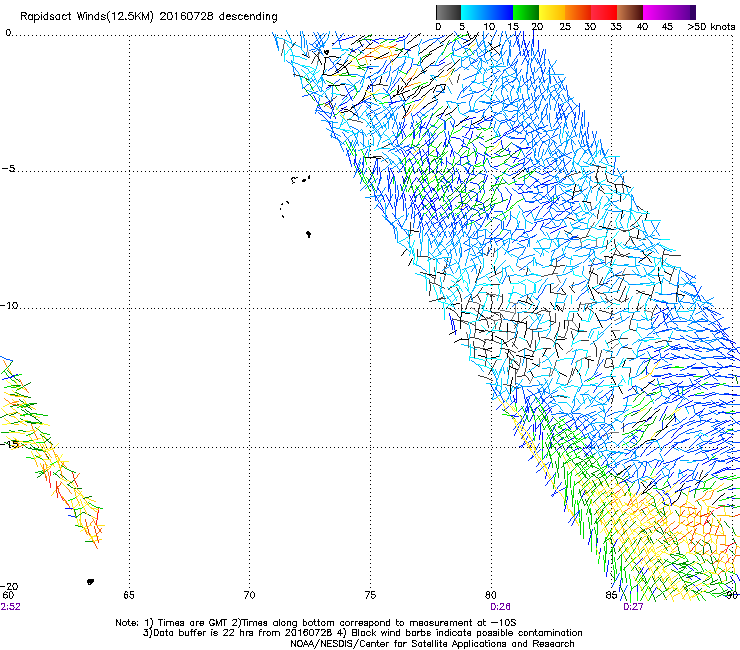740x650 pixels.
Task: Click the green 15-20 knots legend color
Action: [526, 12]
